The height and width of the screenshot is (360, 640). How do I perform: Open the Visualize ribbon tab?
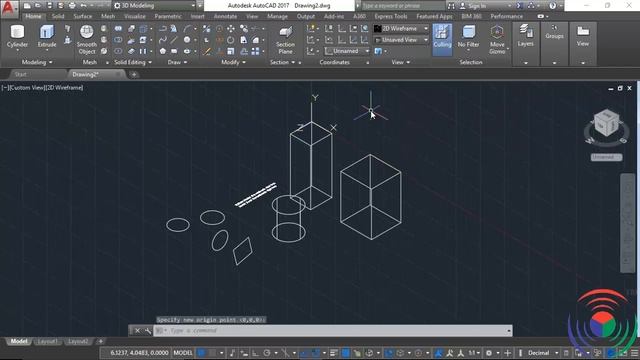(135, 16)
